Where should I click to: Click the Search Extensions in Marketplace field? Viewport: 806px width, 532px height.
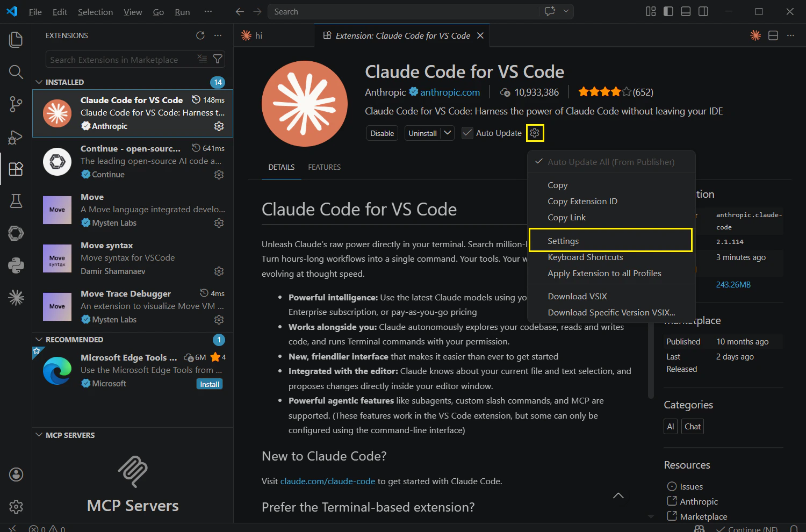(x=118, y=59)
